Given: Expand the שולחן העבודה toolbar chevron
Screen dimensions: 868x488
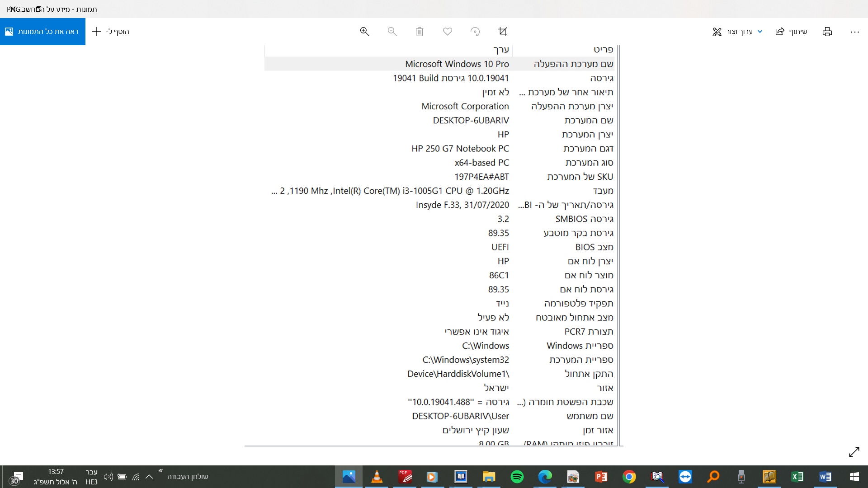Looking at the screenshot, I should [160, 471].
